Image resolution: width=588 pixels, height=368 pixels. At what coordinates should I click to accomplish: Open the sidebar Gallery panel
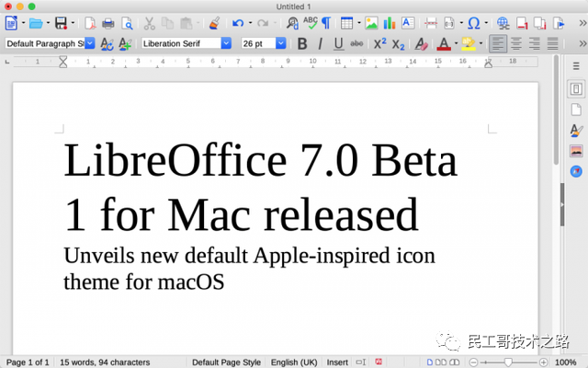pos(576,151)
